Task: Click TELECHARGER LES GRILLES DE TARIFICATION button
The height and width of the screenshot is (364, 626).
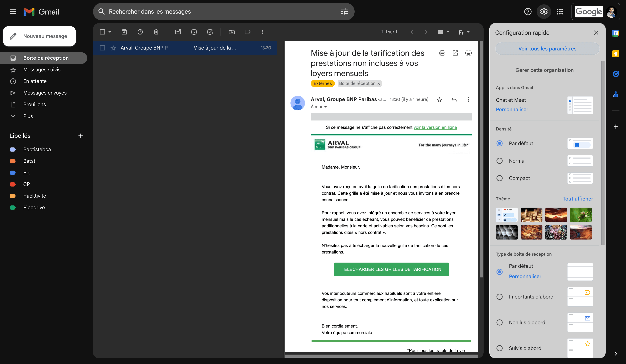Action: (391, 269)
